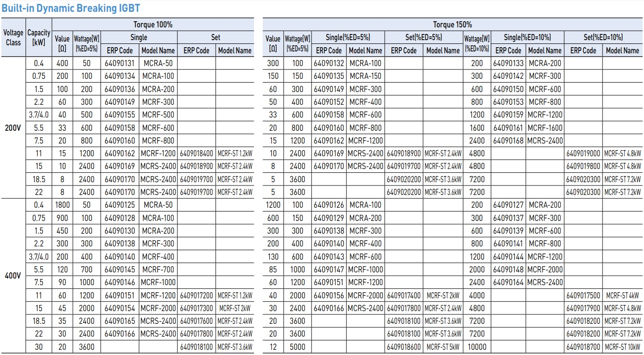Click the Set(%ED=10%) header
This screenshot has width=644, height=355.
pyautogui.click(x=603, y=37)
